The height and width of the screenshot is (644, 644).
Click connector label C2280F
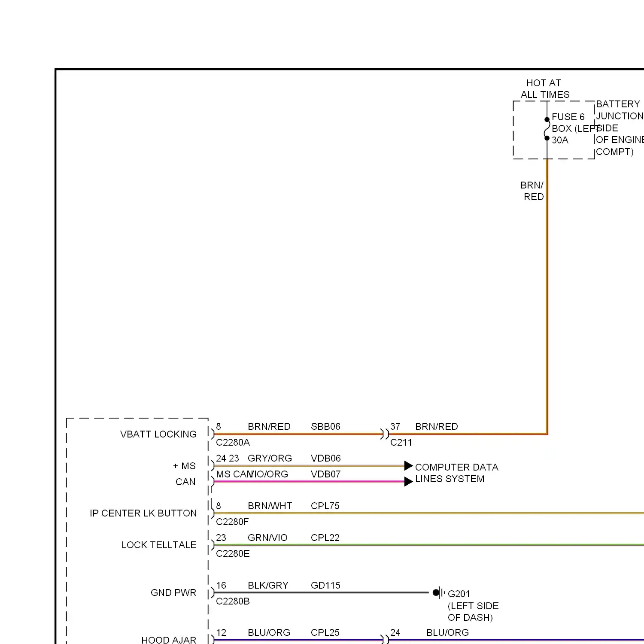pyautogui.click(x=232, y=522)
